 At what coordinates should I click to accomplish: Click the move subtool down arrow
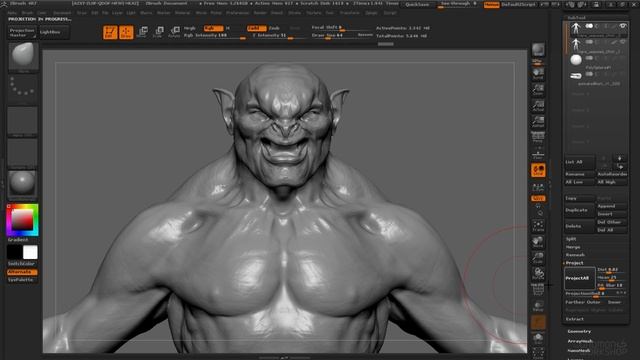[620, 158]
